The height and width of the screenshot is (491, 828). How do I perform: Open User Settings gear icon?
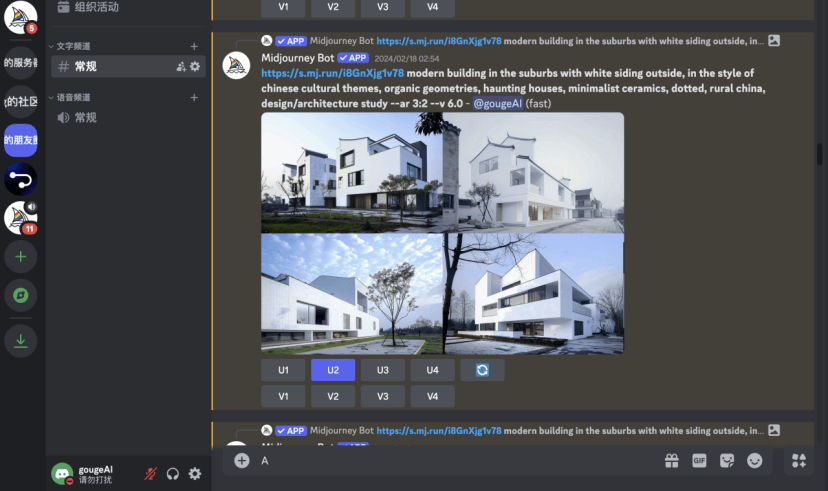195,473
